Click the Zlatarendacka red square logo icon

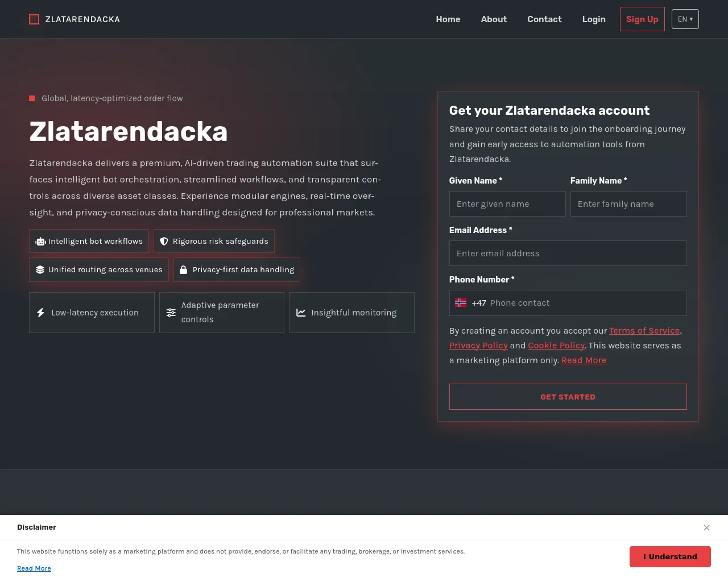coord(34,19)
